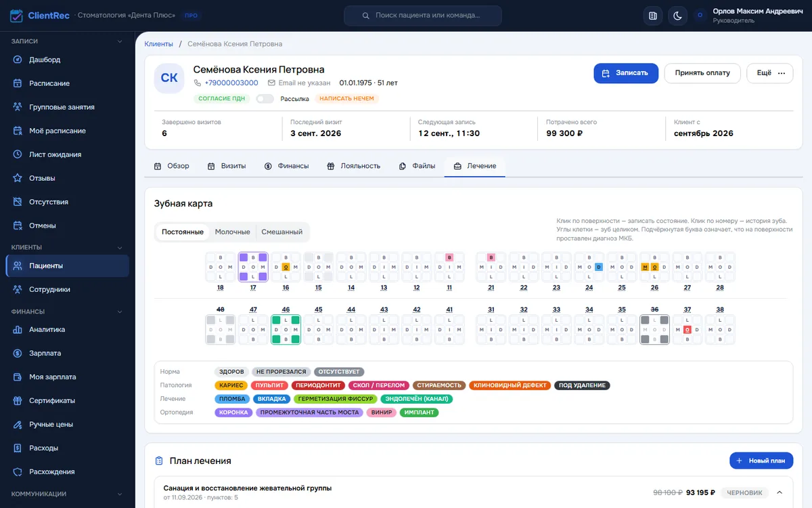Open the Дашборд sidebar icon
This screenshot has width=812, height=508.
pos(18,60)
